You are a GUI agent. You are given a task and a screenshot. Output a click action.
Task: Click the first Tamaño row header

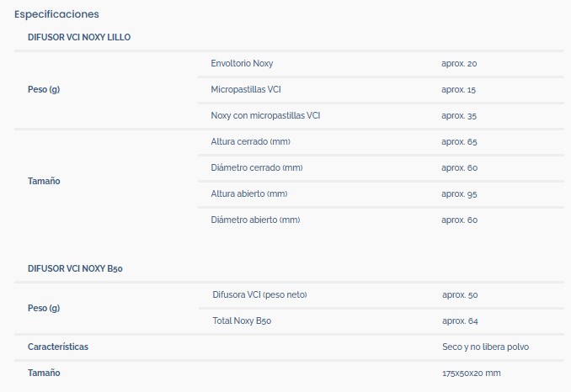tap(44, 181)
